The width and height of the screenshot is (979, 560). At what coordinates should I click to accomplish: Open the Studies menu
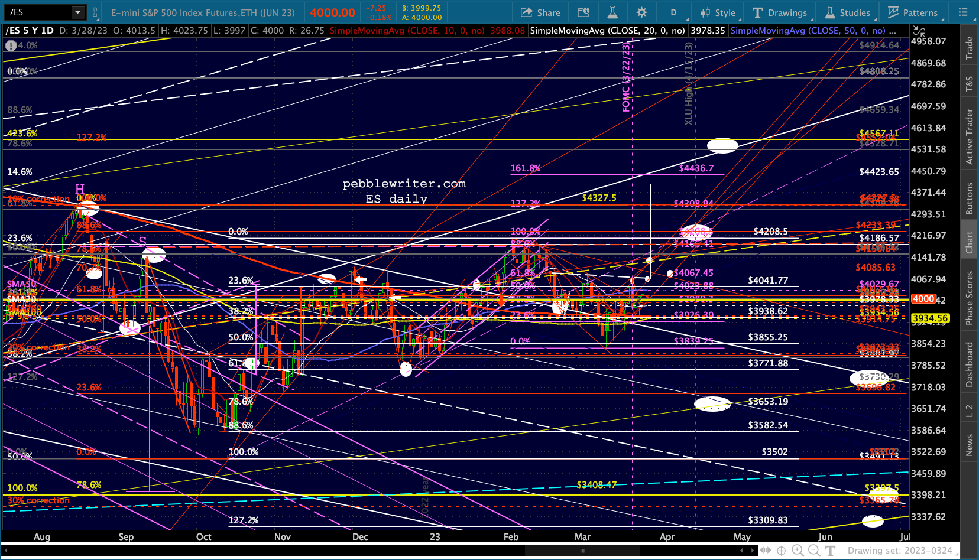[x=848, y=12]
